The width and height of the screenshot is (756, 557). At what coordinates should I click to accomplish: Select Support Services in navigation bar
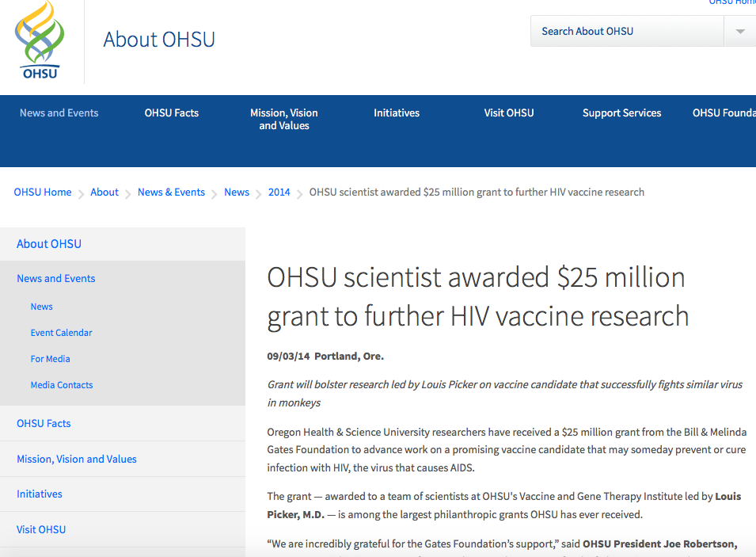621,113
